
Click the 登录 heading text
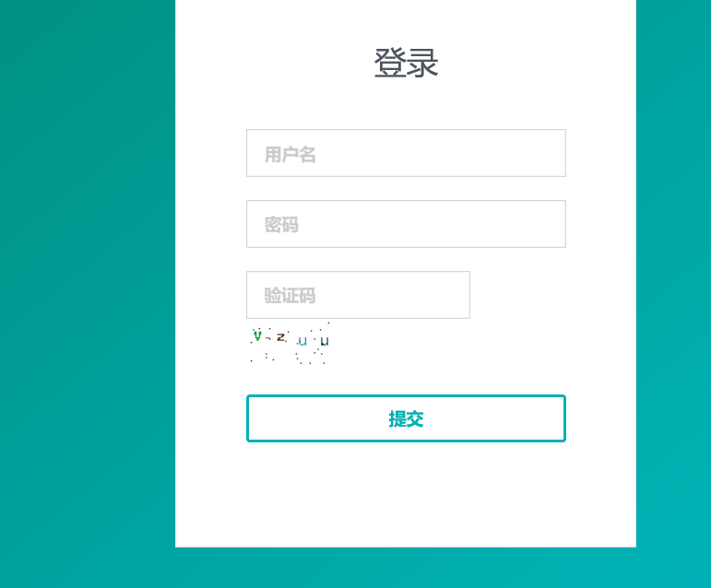pos(406,63)
